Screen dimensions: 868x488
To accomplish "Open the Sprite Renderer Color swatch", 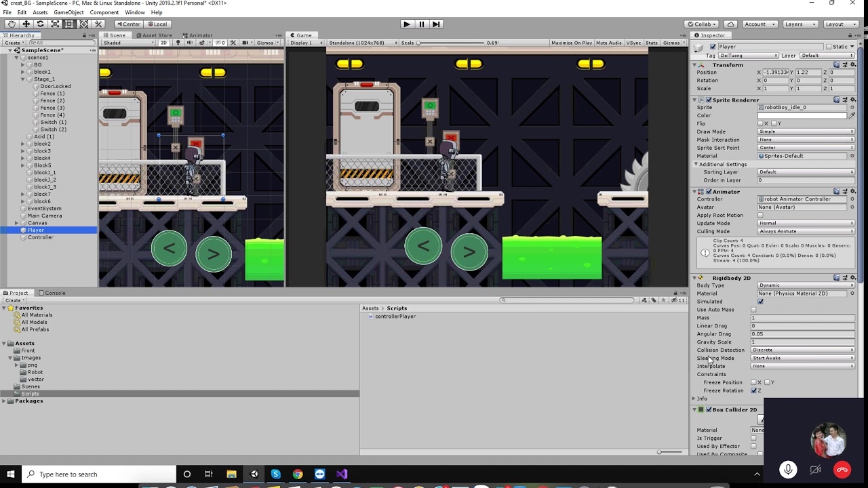I will click(802, 115).
